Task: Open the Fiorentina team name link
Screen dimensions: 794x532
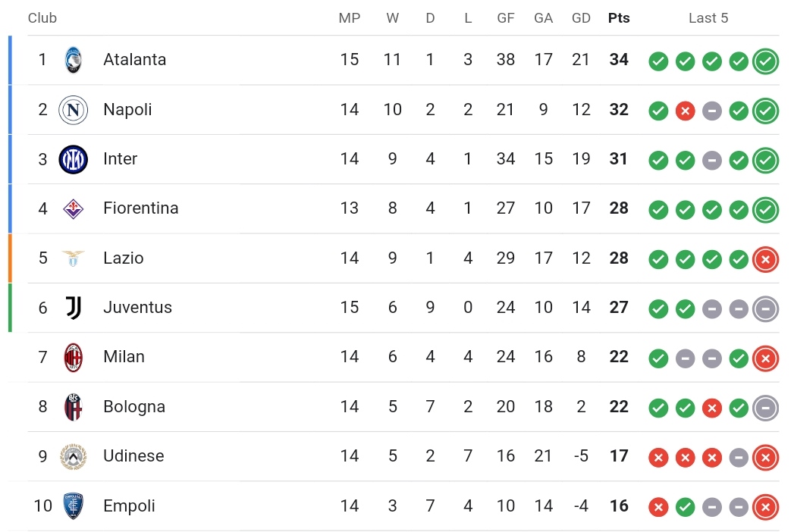Action: coord(141,208)
